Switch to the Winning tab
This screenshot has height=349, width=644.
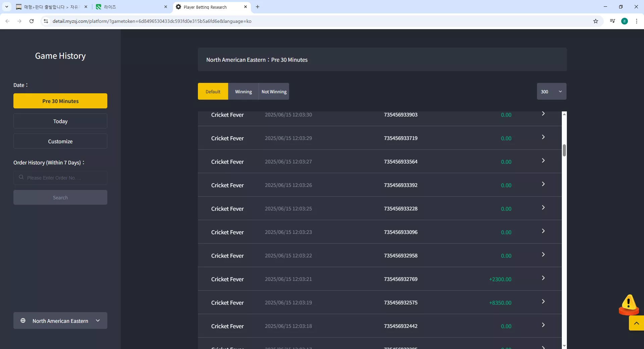243,91
